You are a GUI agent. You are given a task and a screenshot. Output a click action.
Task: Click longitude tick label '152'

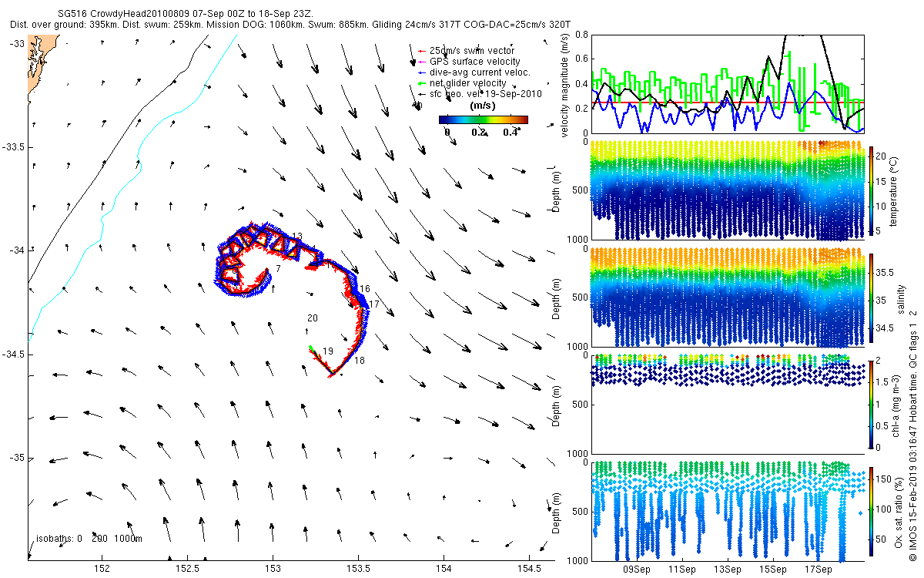[102, 570]
